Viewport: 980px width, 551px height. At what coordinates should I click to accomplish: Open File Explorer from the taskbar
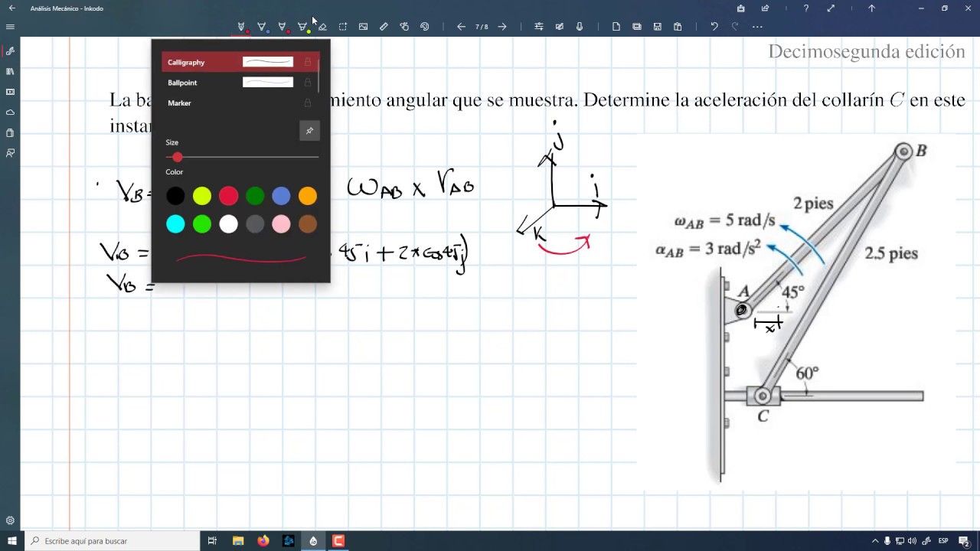coord(238,541)
